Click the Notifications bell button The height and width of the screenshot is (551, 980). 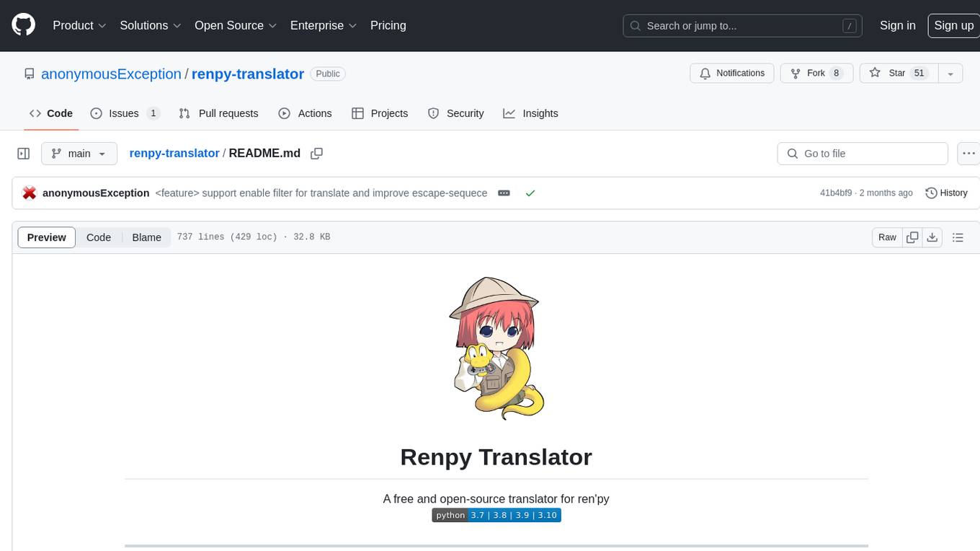click(x=732, y=73)
